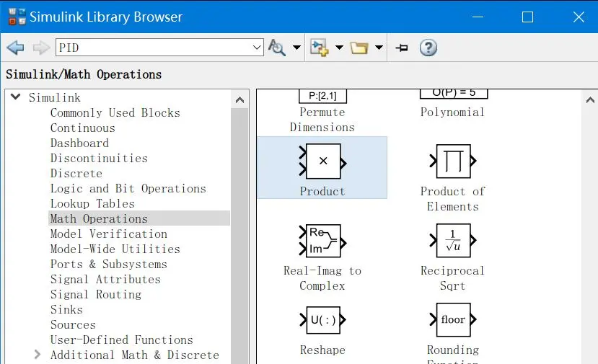Click the Reshape label text
Screen dimensions: 598x364
click(x=322, y=350)
